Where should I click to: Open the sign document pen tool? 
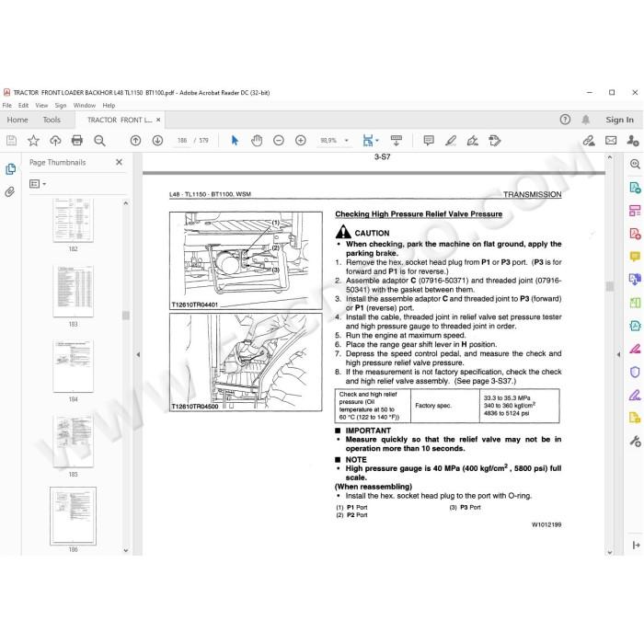tap(472, 141)
